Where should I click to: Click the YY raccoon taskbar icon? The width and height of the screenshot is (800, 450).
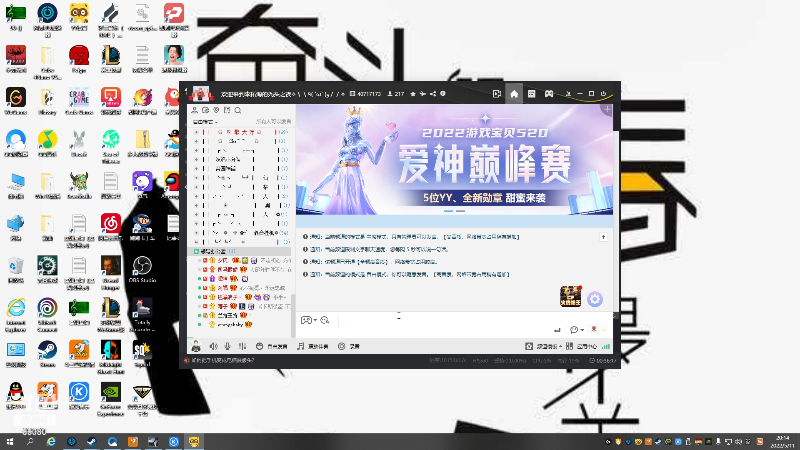194,442
